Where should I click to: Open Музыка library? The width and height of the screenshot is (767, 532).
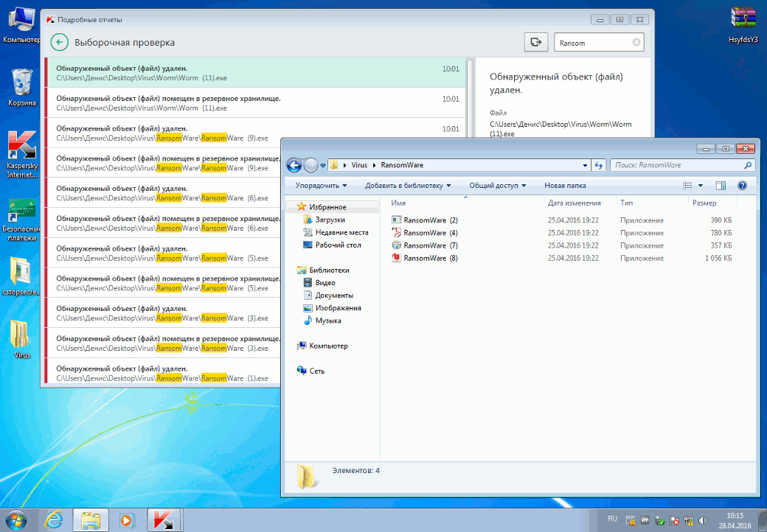[x=322, y=321]
